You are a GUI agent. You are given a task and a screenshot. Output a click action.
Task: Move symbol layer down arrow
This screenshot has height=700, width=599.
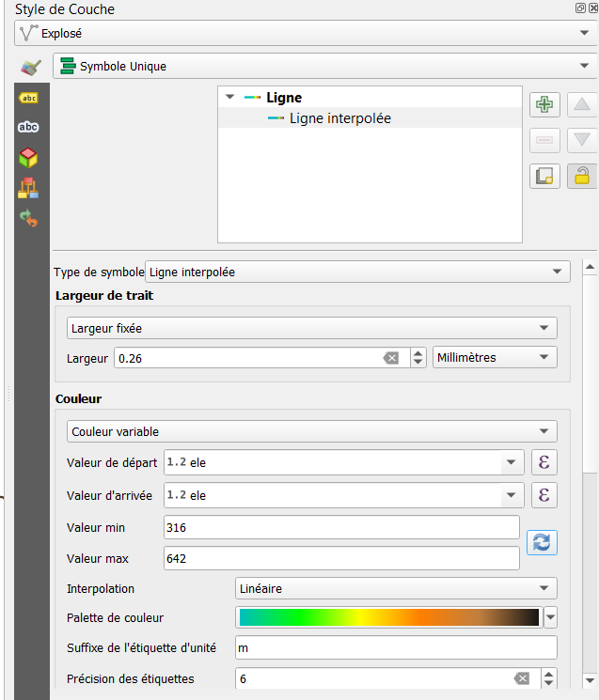click(582, 140)
